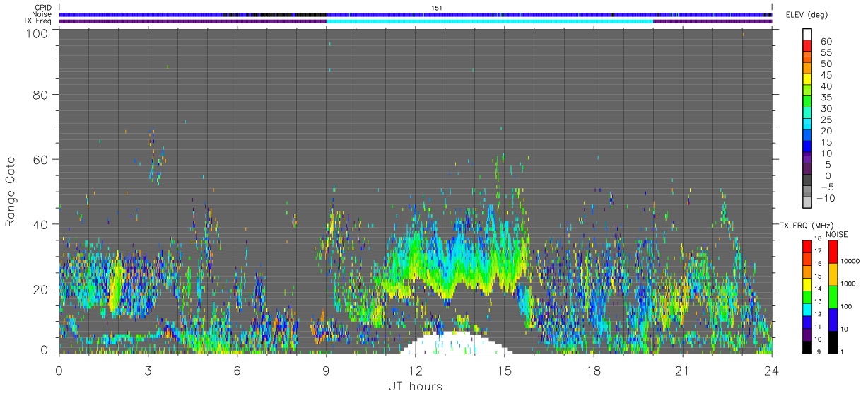Click the Range Gate axis title
This screenshot has height=401, width=868.
[11, 191]
